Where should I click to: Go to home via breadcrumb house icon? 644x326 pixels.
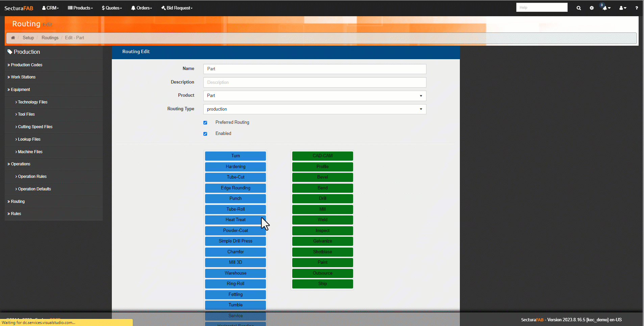tap(13, 38)
